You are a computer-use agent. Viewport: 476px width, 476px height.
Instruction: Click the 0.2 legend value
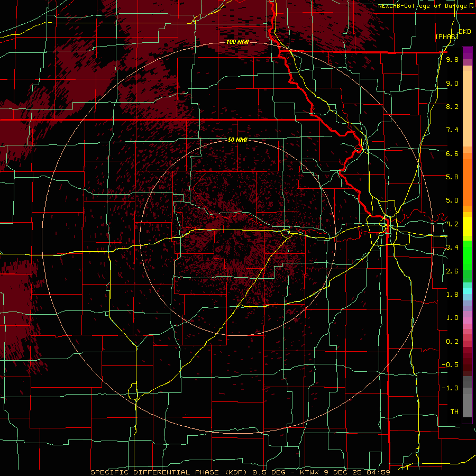tap(452, 342)
